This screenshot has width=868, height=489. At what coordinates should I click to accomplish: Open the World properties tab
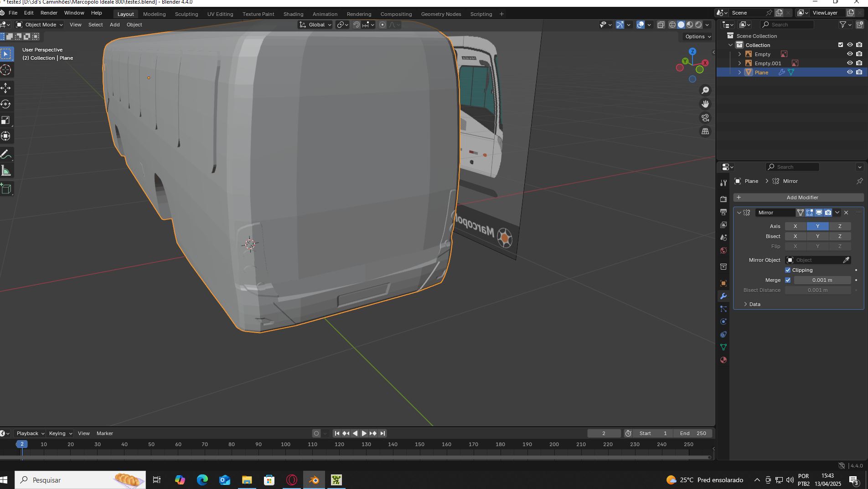tap(723, 250)
